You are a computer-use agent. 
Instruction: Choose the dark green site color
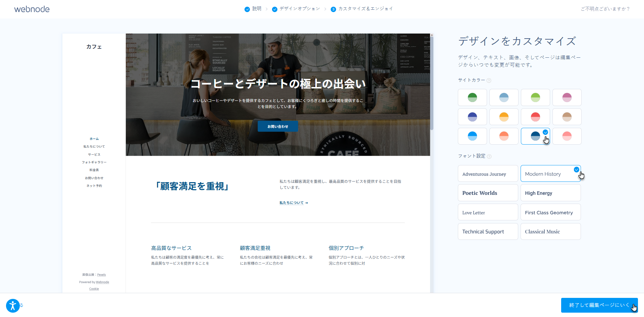(x=472, y=98)
